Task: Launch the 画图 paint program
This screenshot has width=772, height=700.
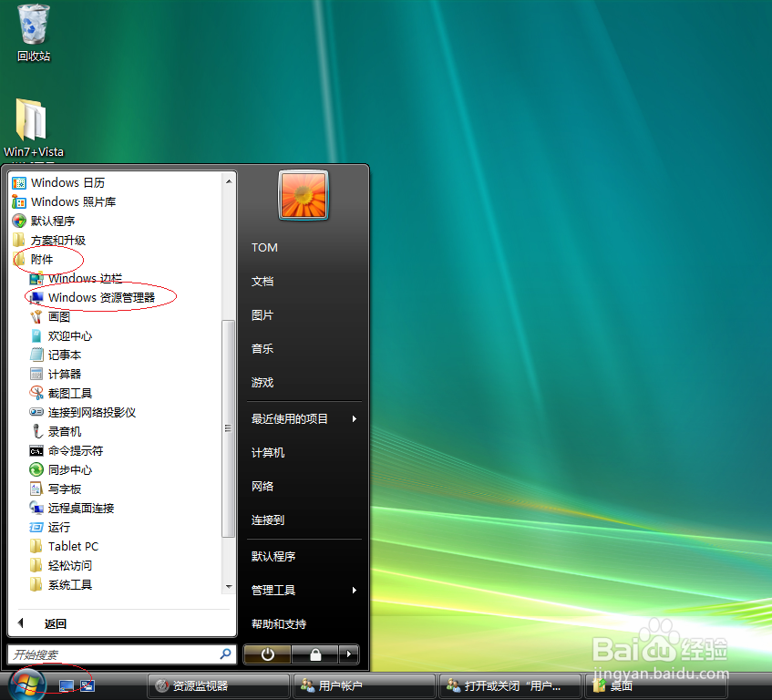Action: (50, 317)
